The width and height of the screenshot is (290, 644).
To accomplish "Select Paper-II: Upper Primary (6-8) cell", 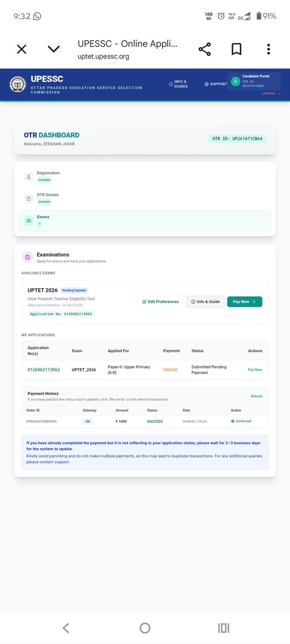I will 129,370.
